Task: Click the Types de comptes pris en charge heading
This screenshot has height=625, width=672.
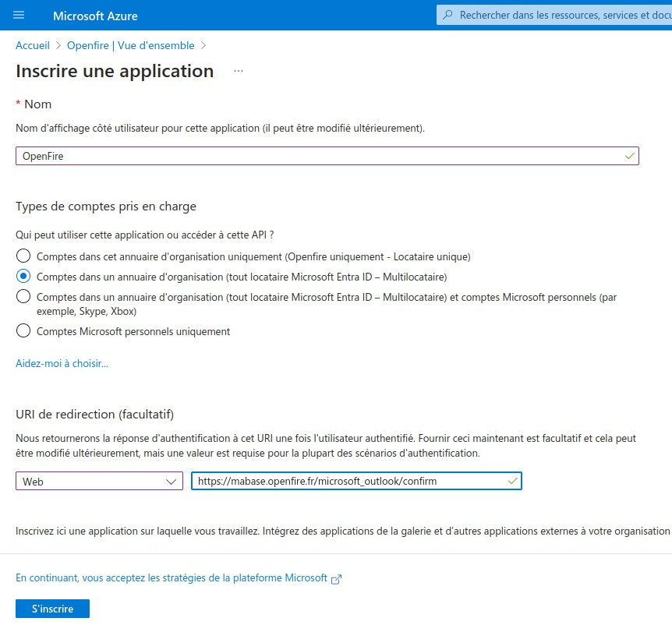Action: click(106, 207)
